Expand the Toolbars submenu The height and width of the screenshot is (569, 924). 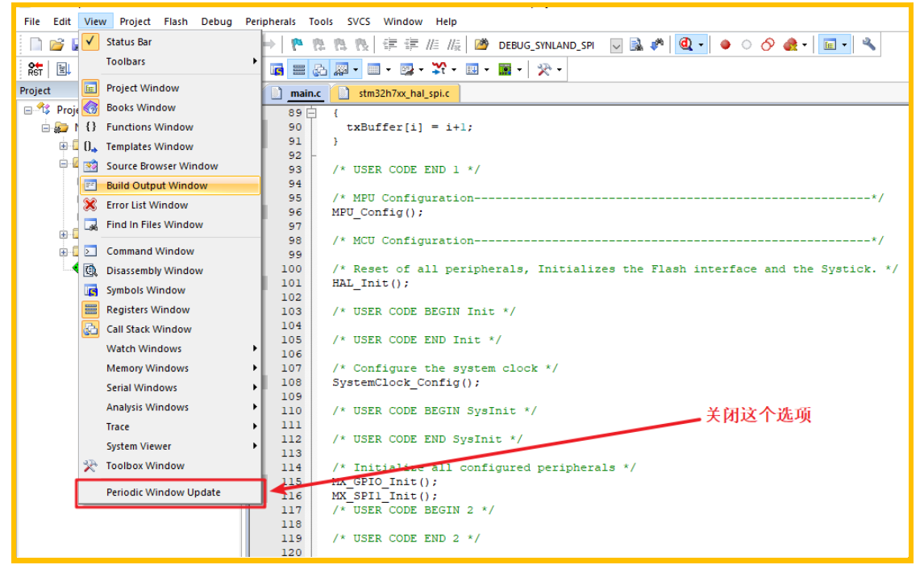170,61
